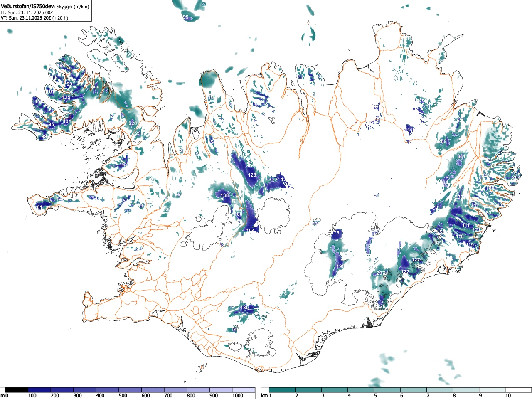The image size is (532, 399).
Task: Click the 'km' unit label of the legend
Action: 264,396
